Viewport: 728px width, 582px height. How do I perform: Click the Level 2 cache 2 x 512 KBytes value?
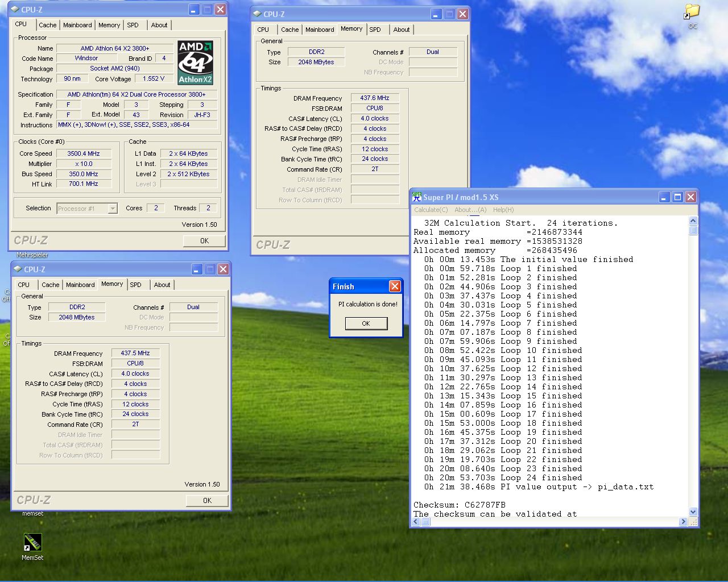point(188,174)
